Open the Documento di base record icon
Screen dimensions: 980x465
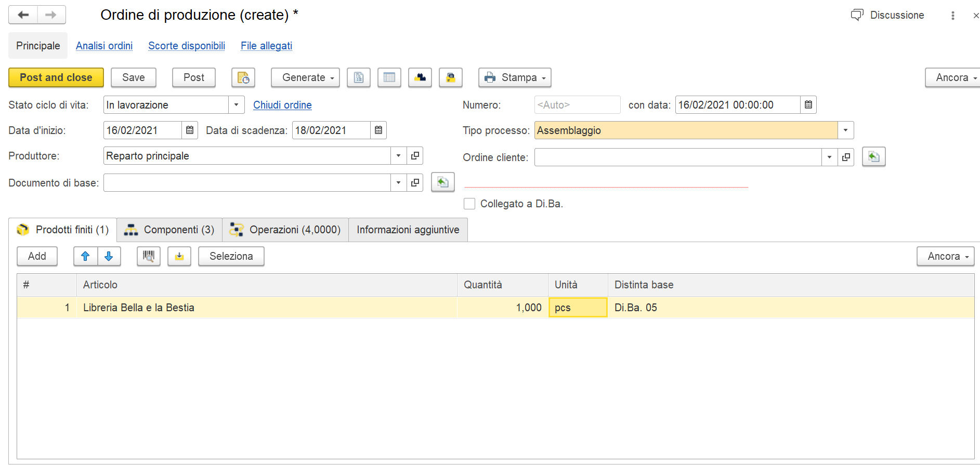(415, 183)
